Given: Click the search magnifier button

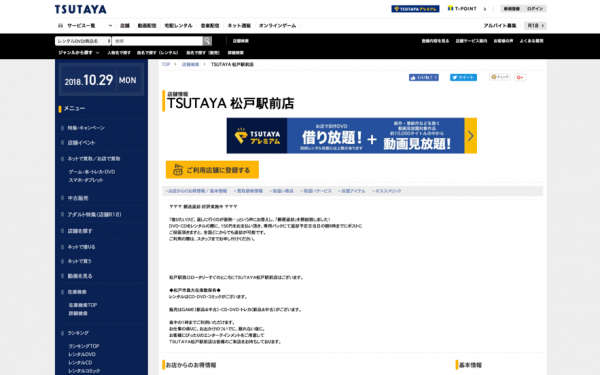Looking at the screenshot, I should click(x=207, y=41).
